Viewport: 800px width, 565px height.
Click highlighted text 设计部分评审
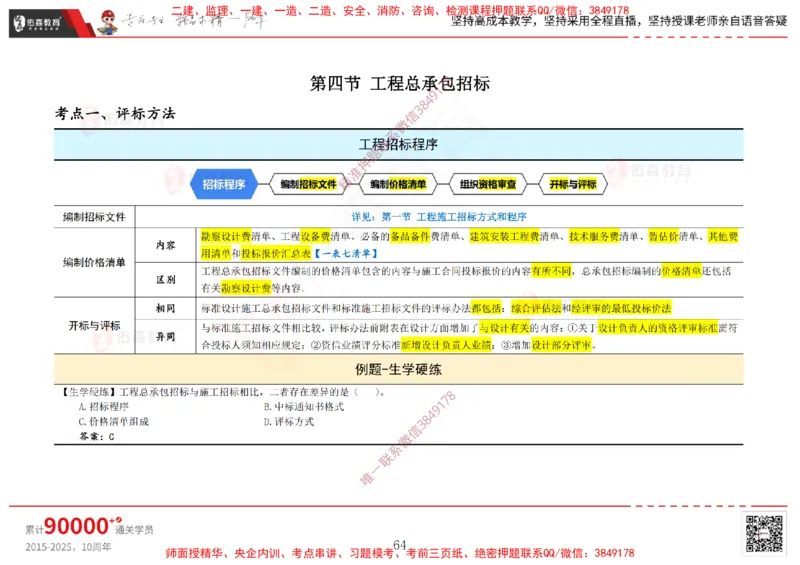561,346
